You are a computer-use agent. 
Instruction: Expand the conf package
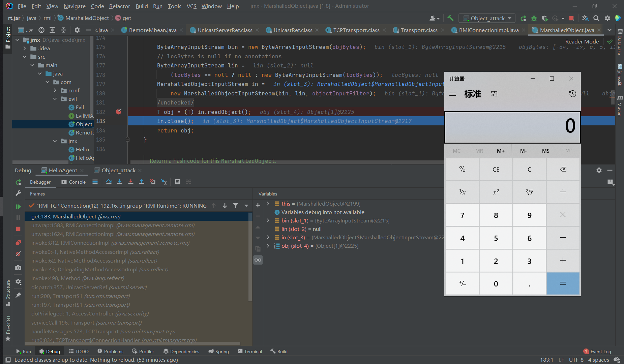pyautogui.click(x=55, y=90)
